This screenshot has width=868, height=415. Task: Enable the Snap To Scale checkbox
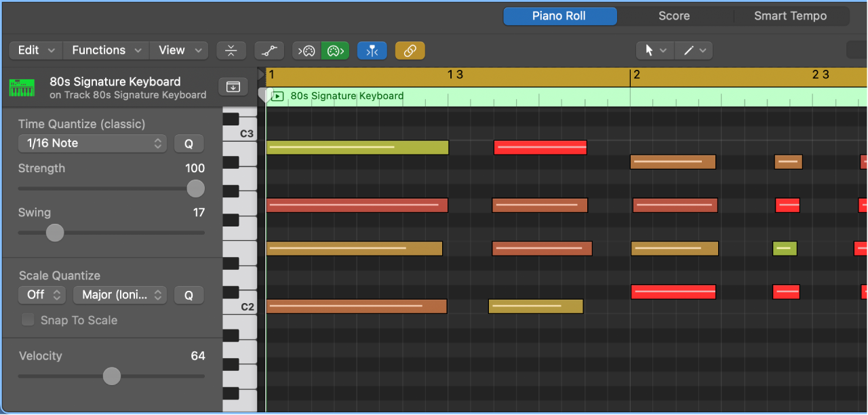pos(28,319)
